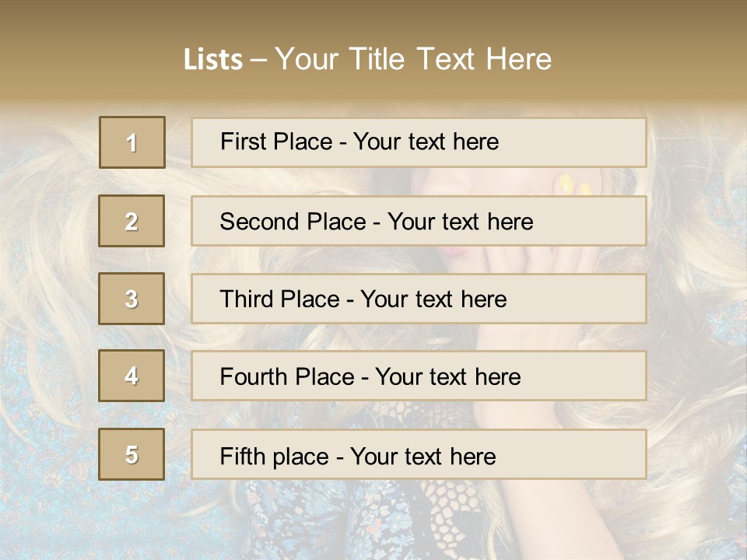Select the words 'Fifth place' in list
Image resolution: width=747 pixels, height=560 pixels.
click(275, 457)
